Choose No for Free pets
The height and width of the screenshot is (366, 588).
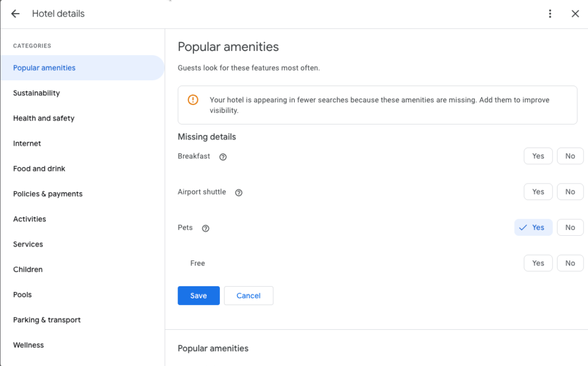pos(570,263)
